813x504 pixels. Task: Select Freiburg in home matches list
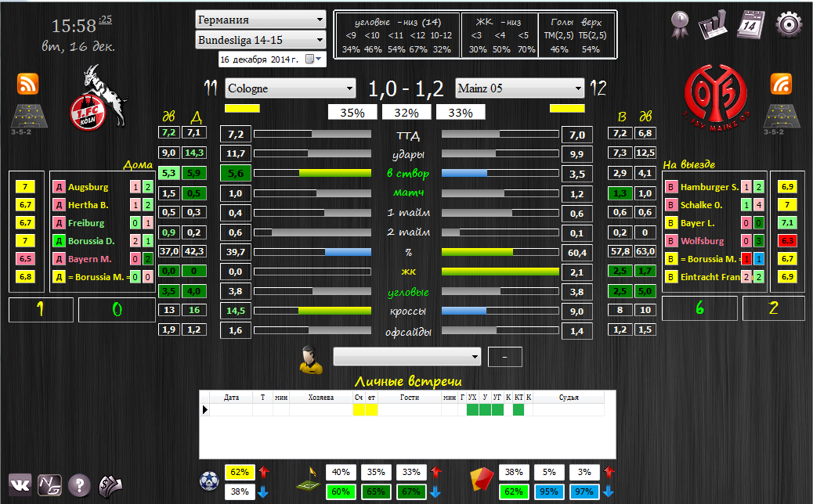pos(86,223)
